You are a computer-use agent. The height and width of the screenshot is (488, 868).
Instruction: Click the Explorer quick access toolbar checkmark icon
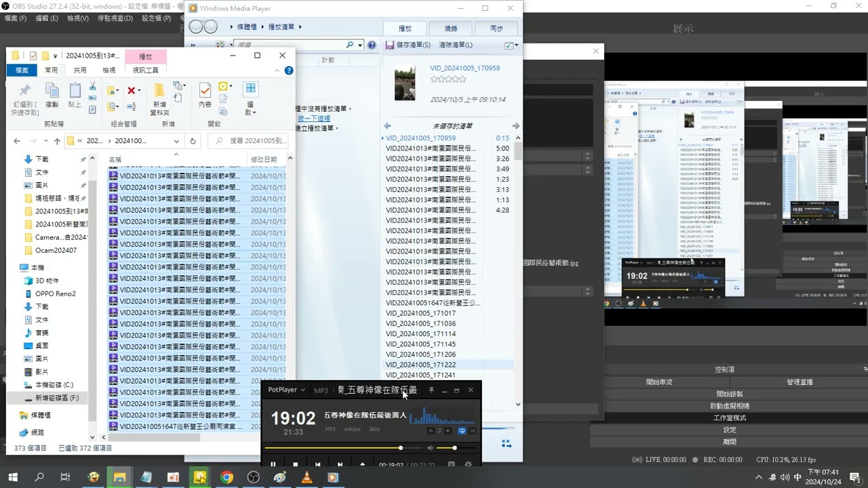point(33,56)
